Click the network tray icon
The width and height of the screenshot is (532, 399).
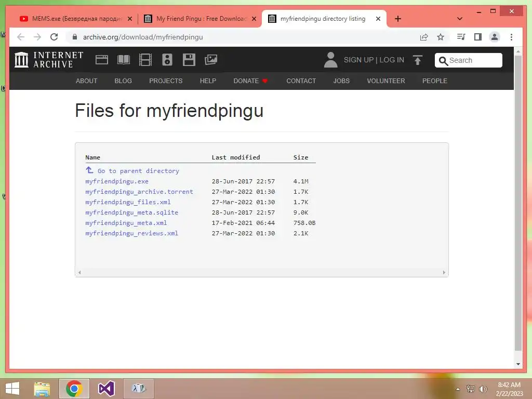(471, 389)
